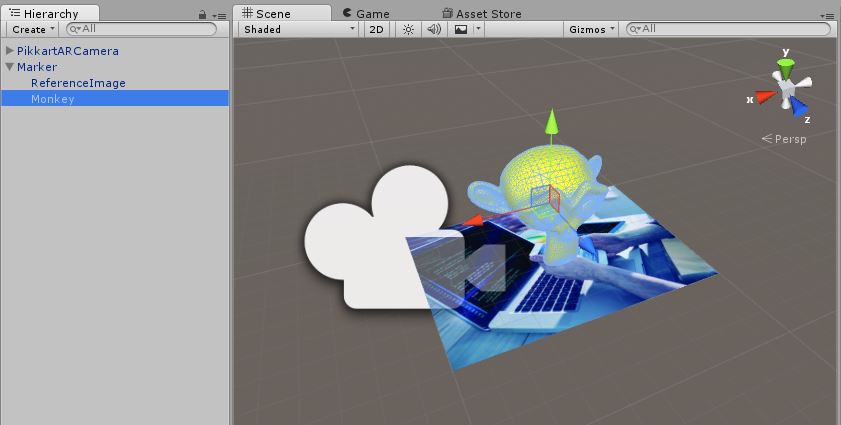This screenshot has height=425, width=841.
Task: Collapse the Marker object
Action: click(9, 67)
